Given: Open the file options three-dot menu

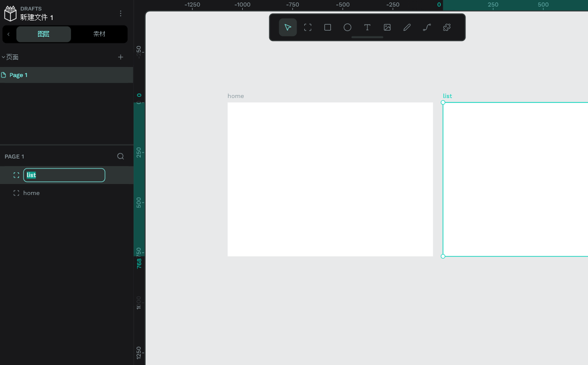Looking at the screenshot, I should [x=121, y=13].
